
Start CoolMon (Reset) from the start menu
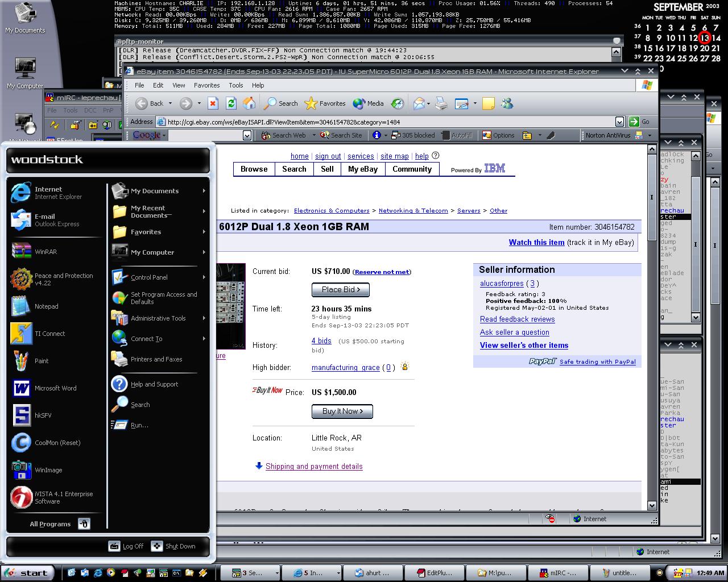coord(55,443)
